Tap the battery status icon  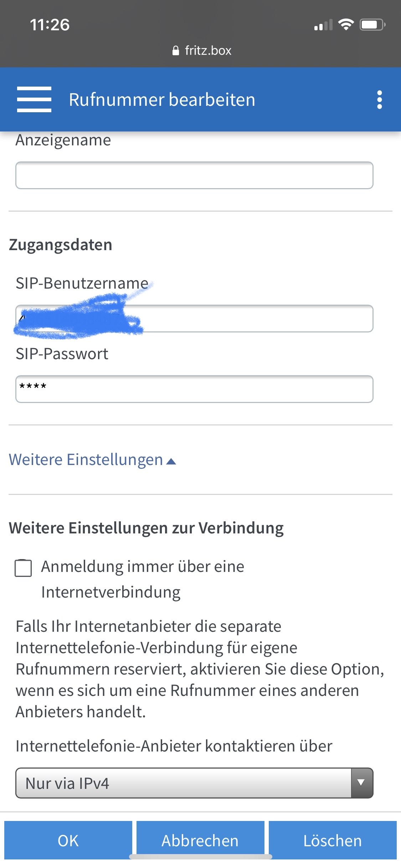tap(372, 25)
